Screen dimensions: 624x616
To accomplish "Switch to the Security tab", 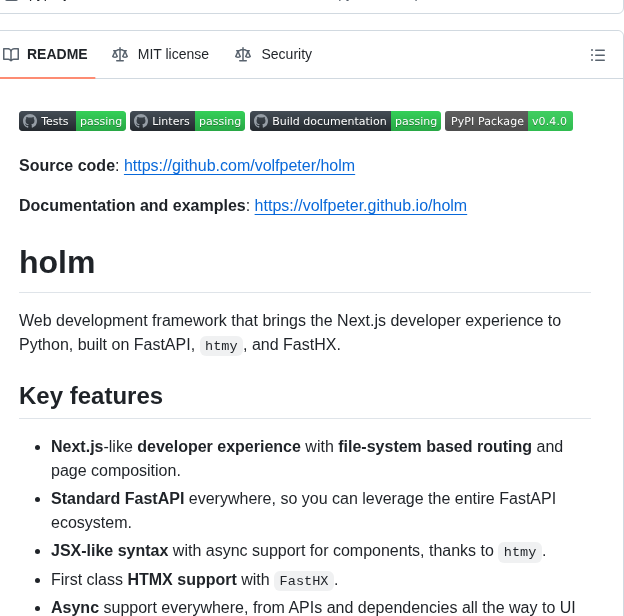I will click(286, 55).
